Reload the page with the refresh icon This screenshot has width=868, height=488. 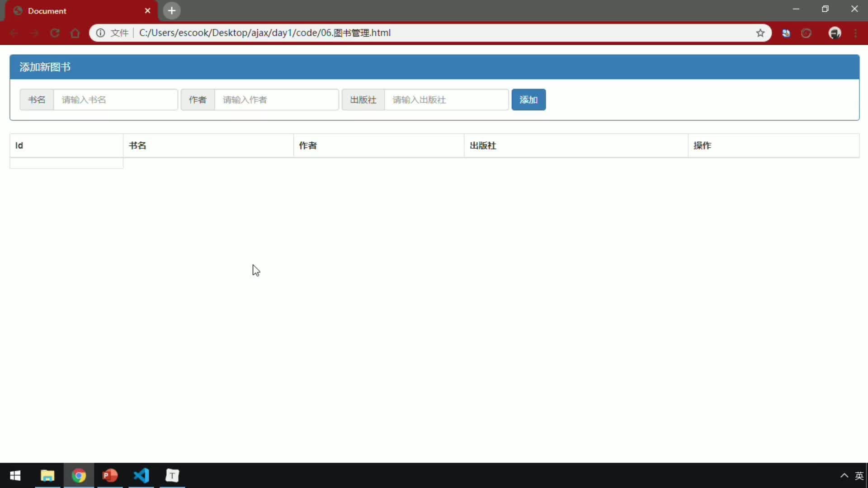[x=55, y=33]
